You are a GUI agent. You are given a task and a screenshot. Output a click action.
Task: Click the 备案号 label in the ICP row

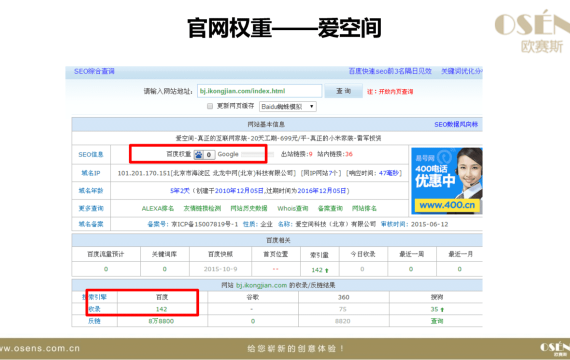pos(157,224)
